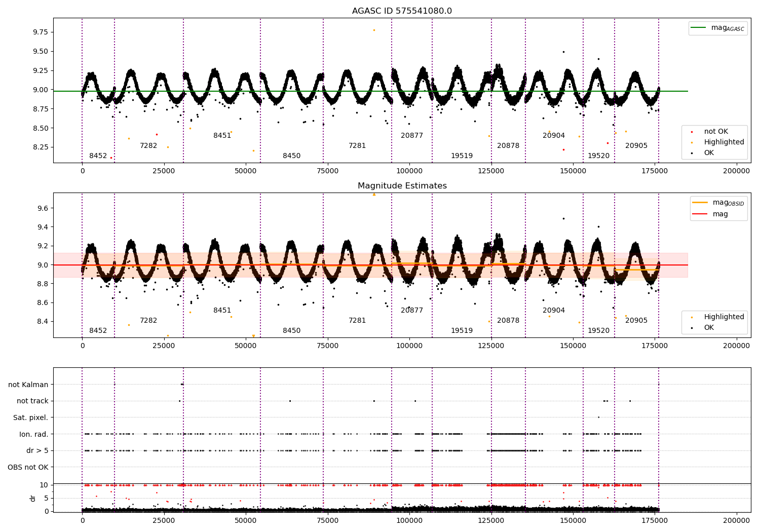Click the 9.6 y-axis tick label
The width and height of the screenshot is (760, 532).
tap(43, 208)
